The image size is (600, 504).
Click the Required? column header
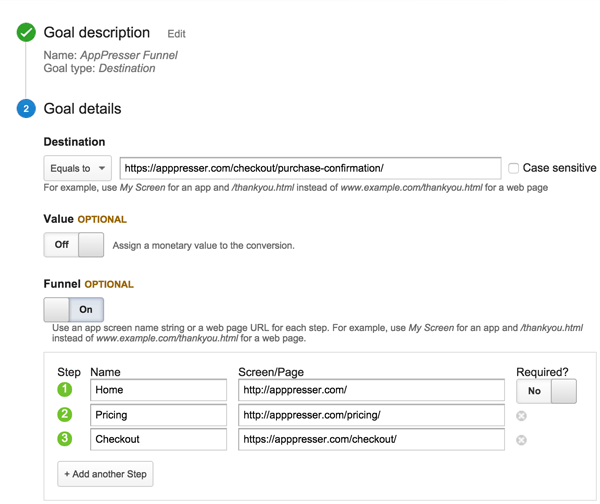click(542, 372)
